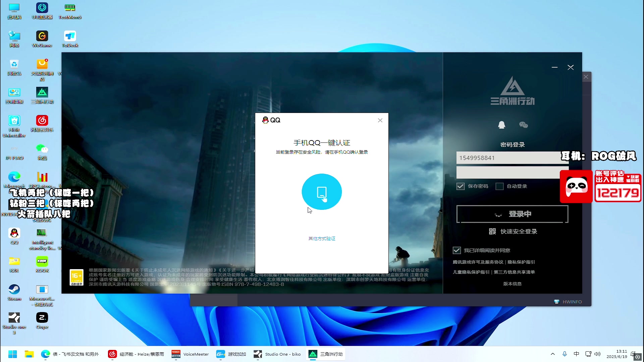Open HiBit Uninstaller desktop icon
Screen dimensions: 644x362
click(x=14, y=126)
